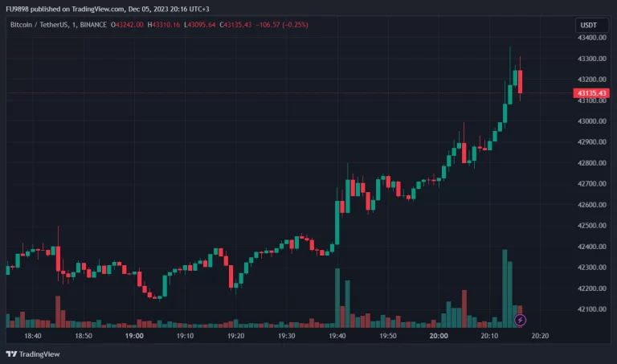Click the purple lightning bolt icon

(x=520, y=320)
